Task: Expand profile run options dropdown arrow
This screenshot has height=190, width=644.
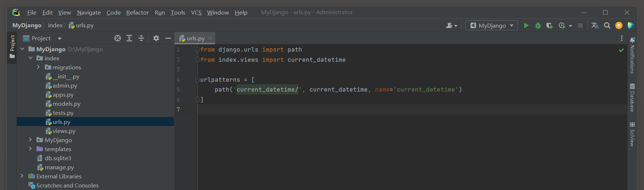Action: click(x=570, y=26)
